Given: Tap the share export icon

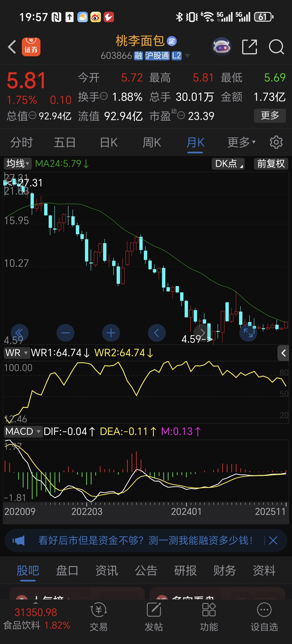Looking at the screenshot, I should click(250, 47).
